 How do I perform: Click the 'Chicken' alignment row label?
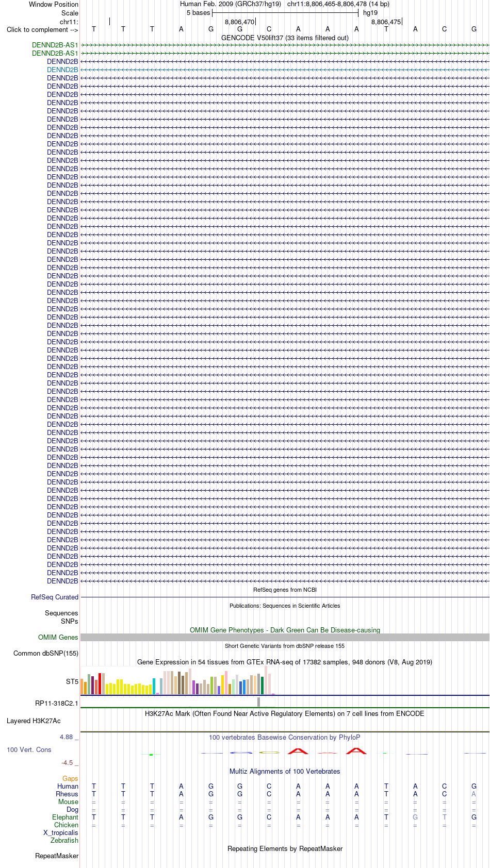point(66,825)
